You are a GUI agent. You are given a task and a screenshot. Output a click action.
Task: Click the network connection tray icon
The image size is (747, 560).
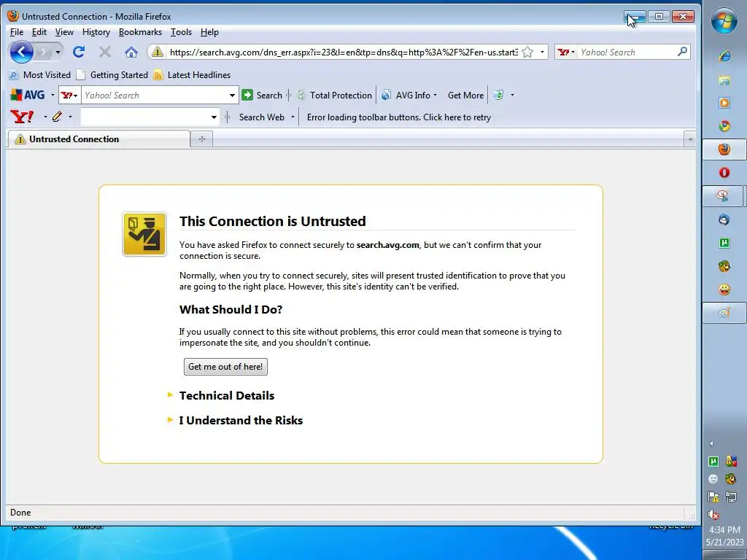731,497
